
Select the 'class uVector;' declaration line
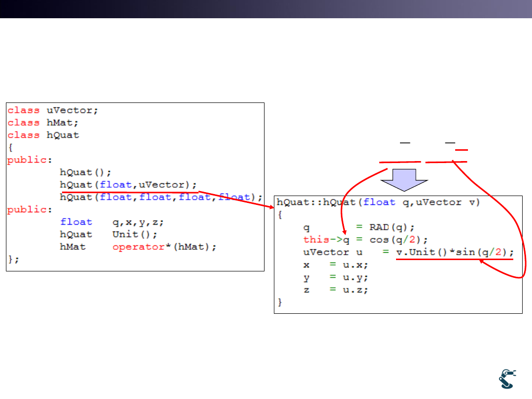53,110
